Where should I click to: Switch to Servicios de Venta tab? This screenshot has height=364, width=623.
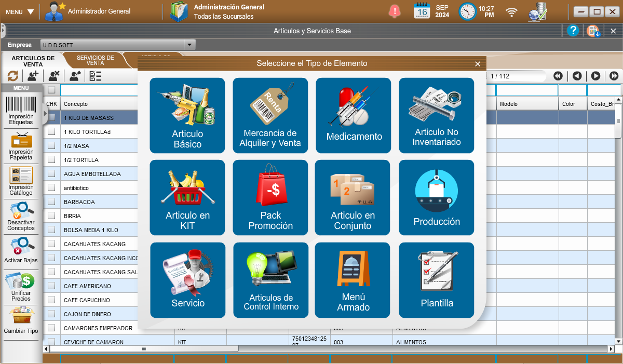(95, 60)
